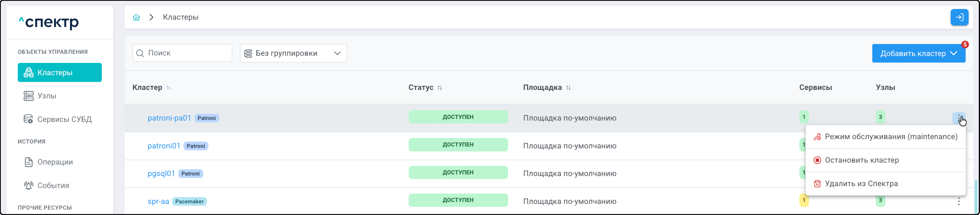Select Удалить из Спектра menu option

[x=861, y=184]
